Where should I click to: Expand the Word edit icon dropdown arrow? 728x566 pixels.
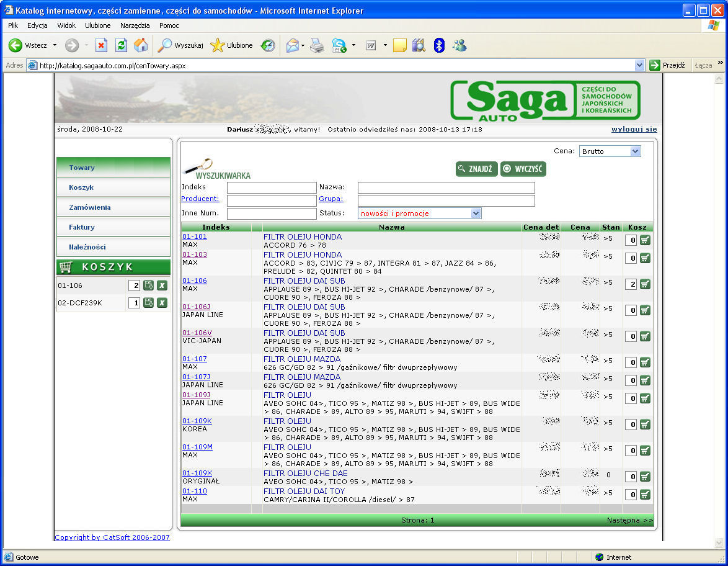tap(385, 45)
